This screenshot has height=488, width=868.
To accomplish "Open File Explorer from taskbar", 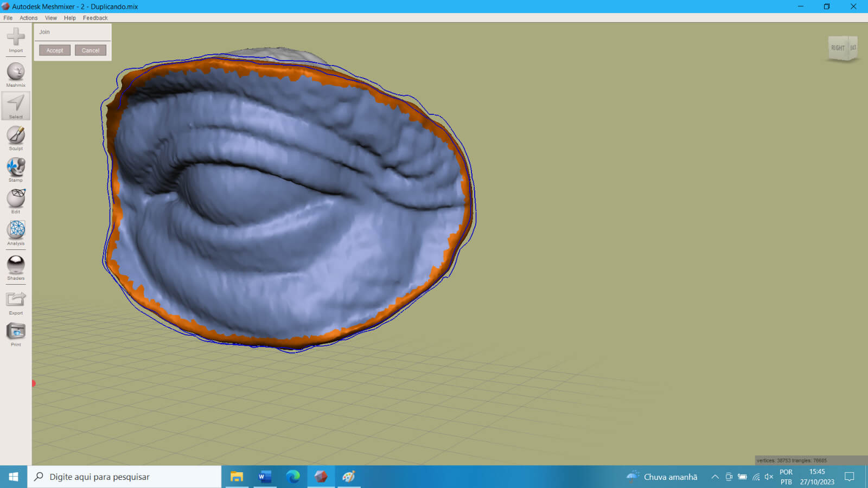I will click(x=237, y=477).
